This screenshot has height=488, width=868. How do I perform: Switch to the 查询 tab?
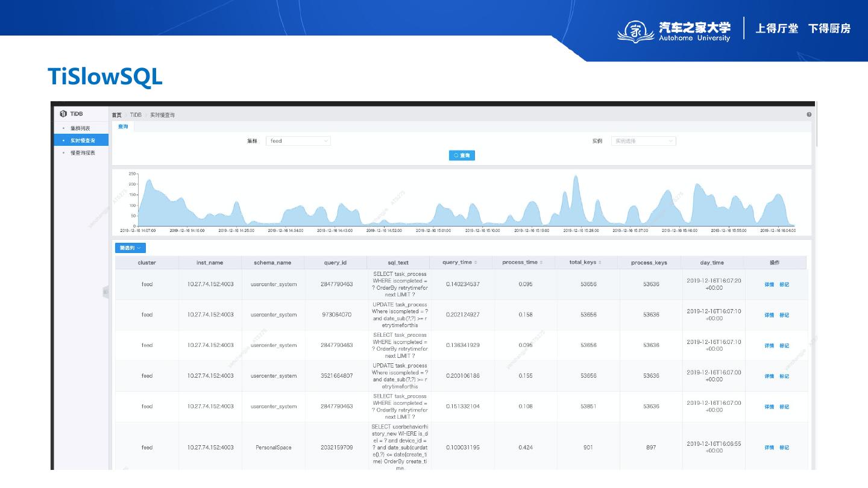(123, 127)
